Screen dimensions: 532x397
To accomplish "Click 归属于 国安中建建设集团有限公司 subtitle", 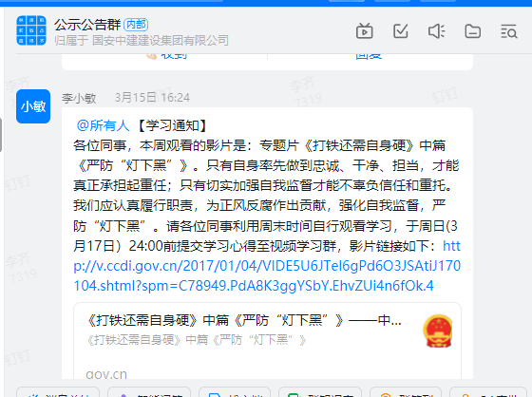I will point(142,41).
